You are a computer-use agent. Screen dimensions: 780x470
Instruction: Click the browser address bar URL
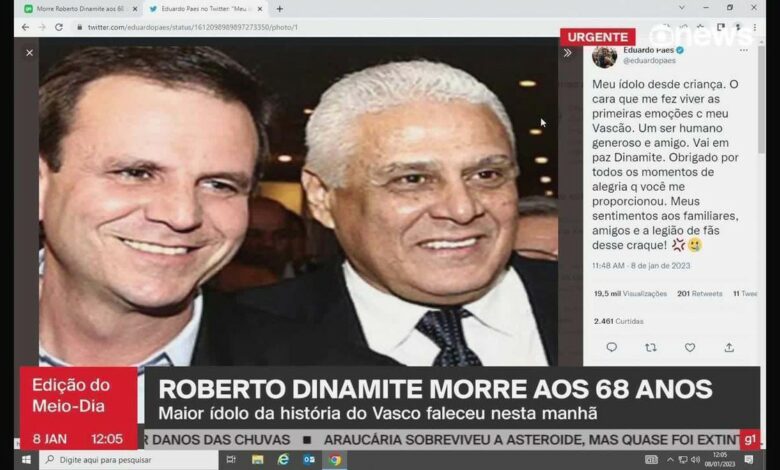click(193, 27)
